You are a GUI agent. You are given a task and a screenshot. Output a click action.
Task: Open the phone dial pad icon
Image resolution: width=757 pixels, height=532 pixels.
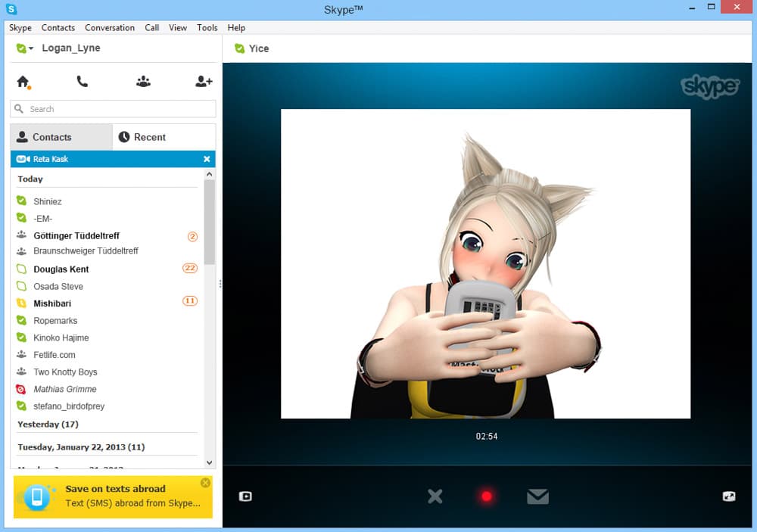click(x=83, y=82)
